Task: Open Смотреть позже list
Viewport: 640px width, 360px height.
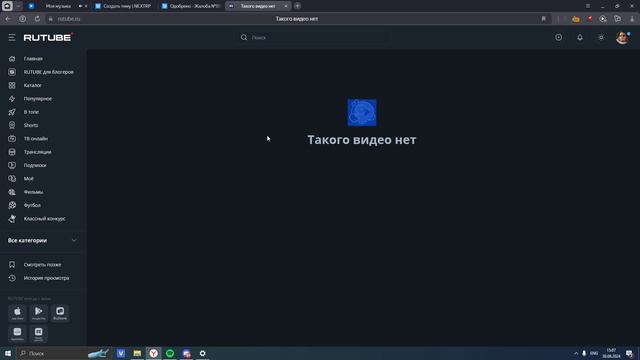Action: coord(42,265)
